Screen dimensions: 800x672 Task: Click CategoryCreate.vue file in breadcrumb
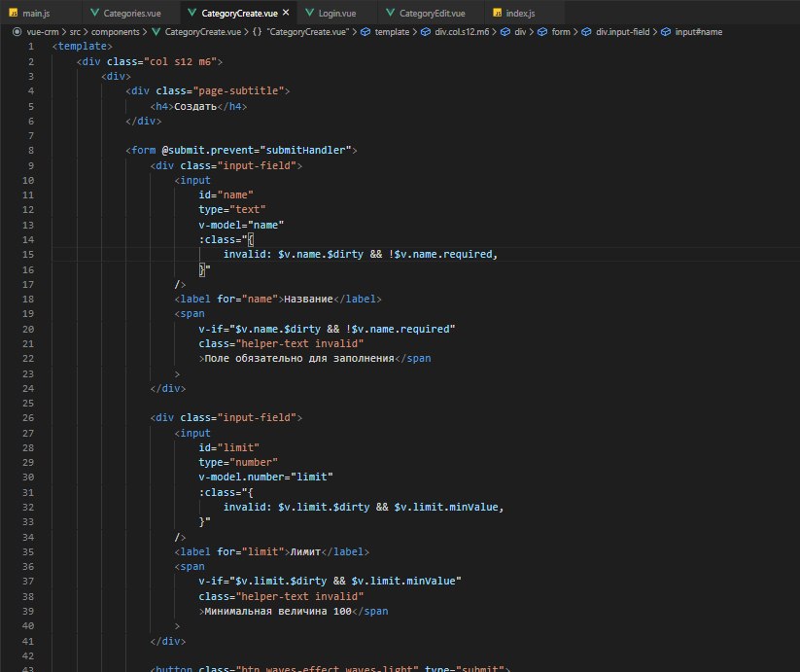(202, 32)
